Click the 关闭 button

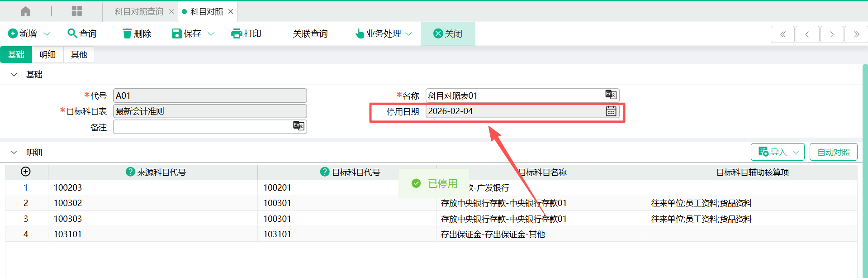point(448,34)
